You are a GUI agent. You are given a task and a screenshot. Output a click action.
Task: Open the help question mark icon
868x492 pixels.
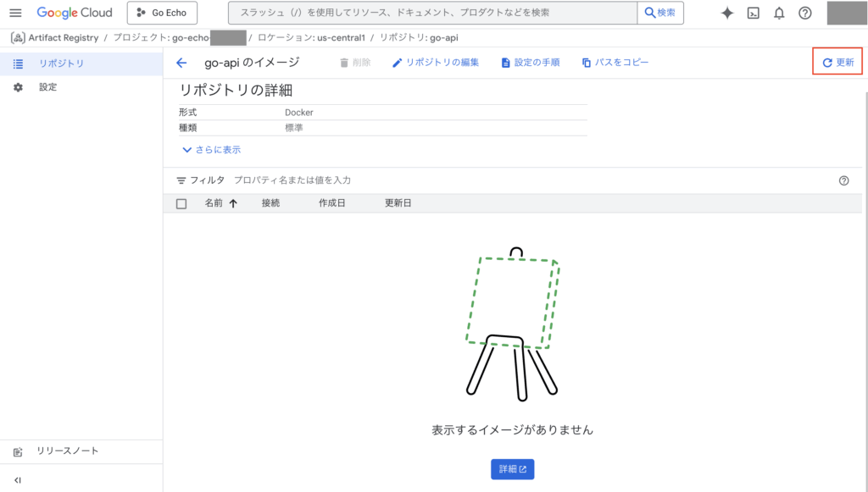tap(805, 13)
